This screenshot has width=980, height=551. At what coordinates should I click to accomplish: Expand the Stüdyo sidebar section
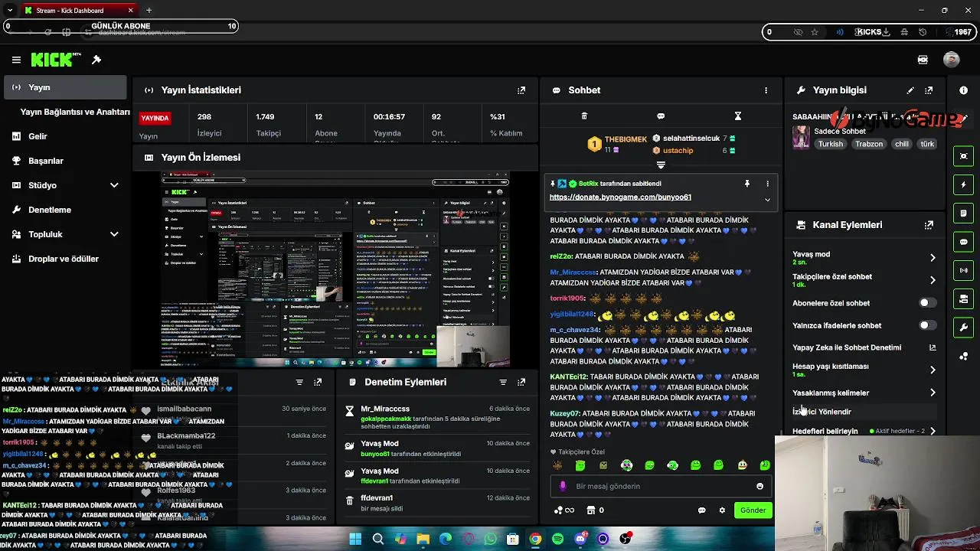[114, 185]
